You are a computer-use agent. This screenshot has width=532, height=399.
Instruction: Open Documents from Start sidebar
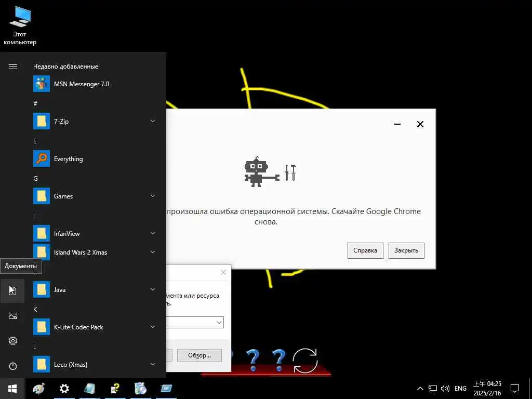[x=12, y=290]
